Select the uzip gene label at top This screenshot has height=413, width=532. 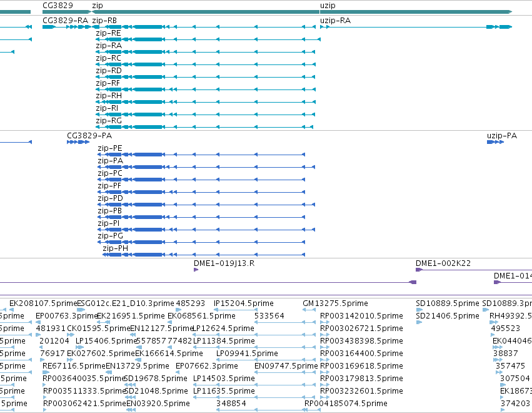328,6
